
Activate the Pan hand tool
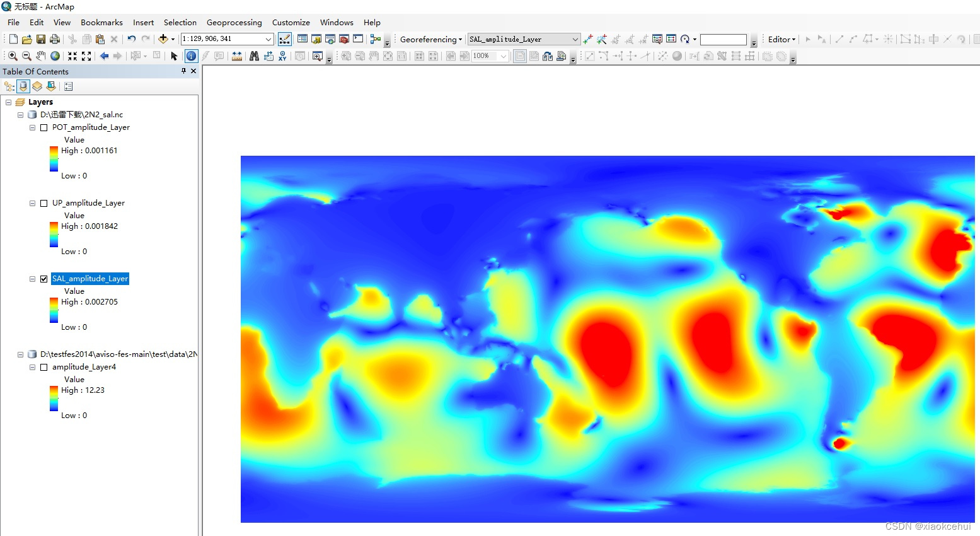41,56
